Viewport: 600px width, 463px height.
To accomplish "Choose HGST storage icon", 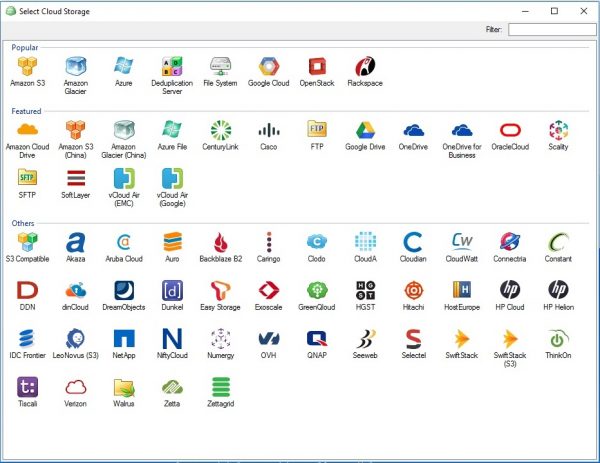I will coord(365,290).
